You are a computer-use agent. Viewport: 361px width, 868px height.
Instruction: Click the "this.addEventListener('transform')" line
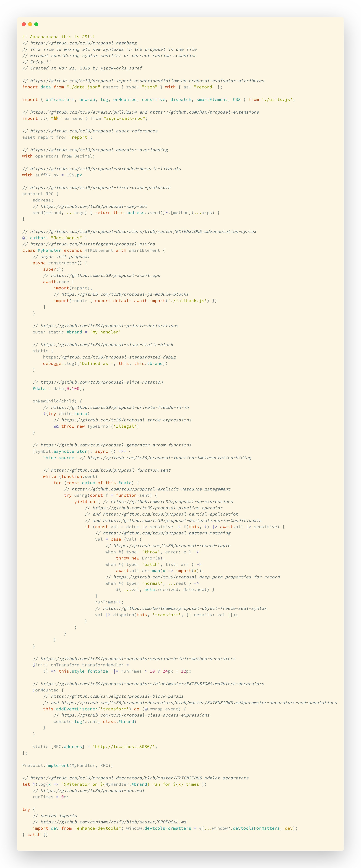coord(115,709)
